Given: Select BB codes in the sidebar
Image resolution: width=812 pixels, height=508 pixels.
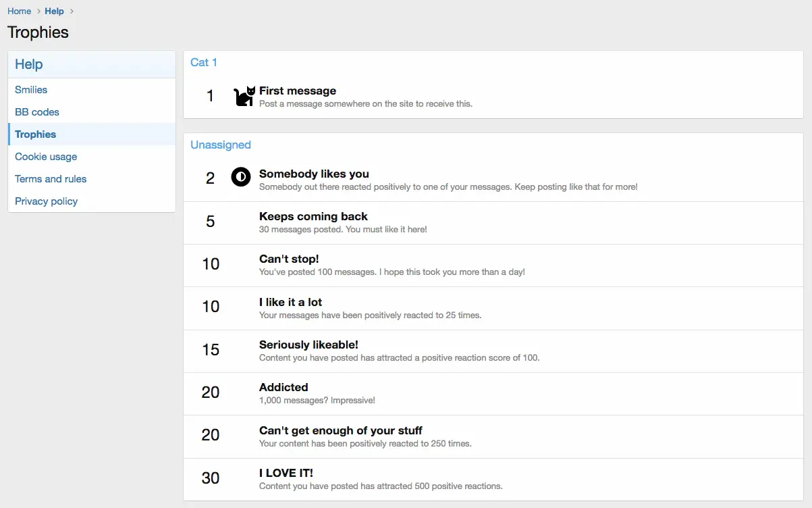Looking at the screenshot, I should coord(37,112).
